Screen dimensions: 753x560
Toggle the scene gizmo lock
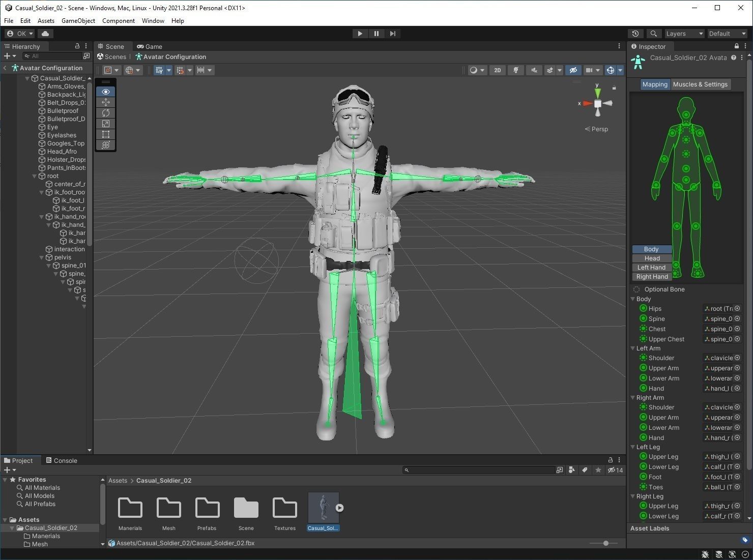(x=614, y=88)
